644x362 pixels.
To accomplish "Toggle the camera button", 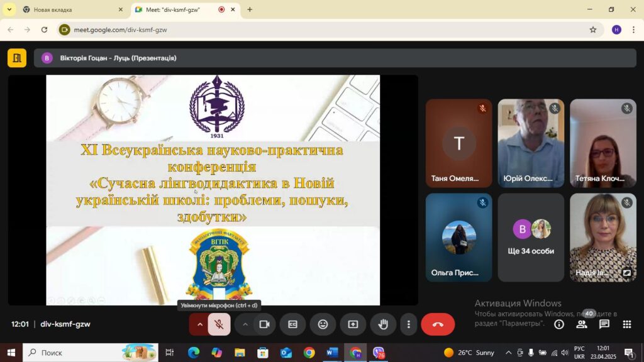I will [264, 324].
